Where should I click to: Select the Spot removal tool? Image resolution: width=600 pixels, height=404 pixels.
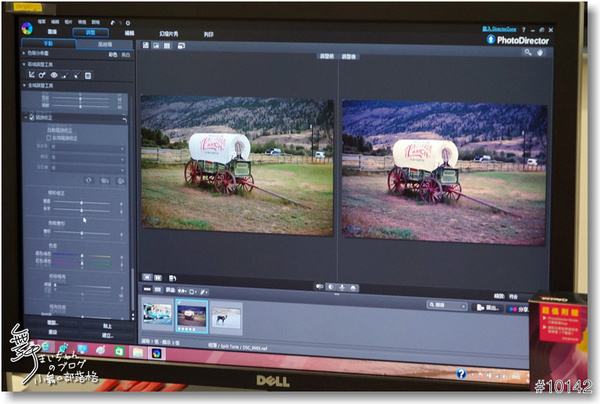pos(42,75)
